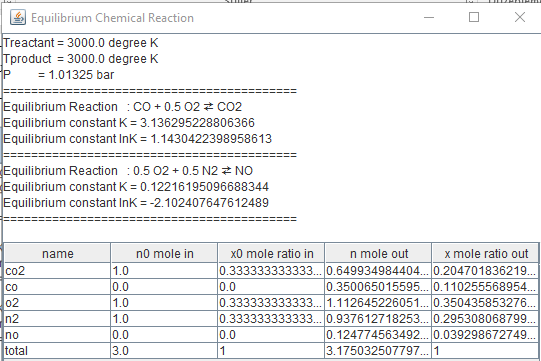Minimize the Equilibrium Chemical Reaction window
541x361 pixels.
tap(429, 17)
